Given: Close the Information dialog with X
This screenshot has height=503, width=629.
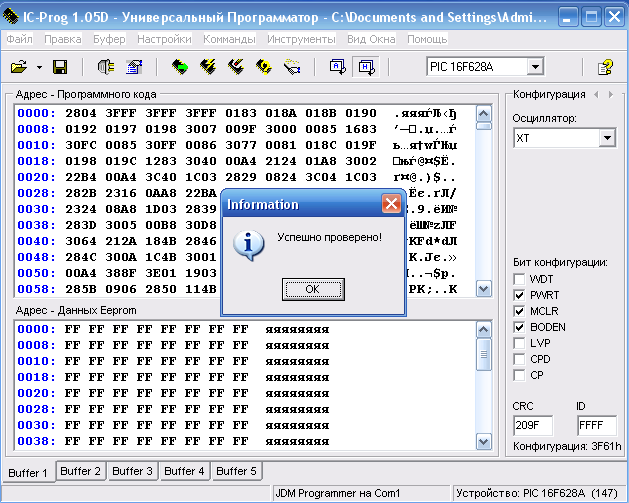Looking at the screenshot, I should pyautogui.click(x=391, y=204).
